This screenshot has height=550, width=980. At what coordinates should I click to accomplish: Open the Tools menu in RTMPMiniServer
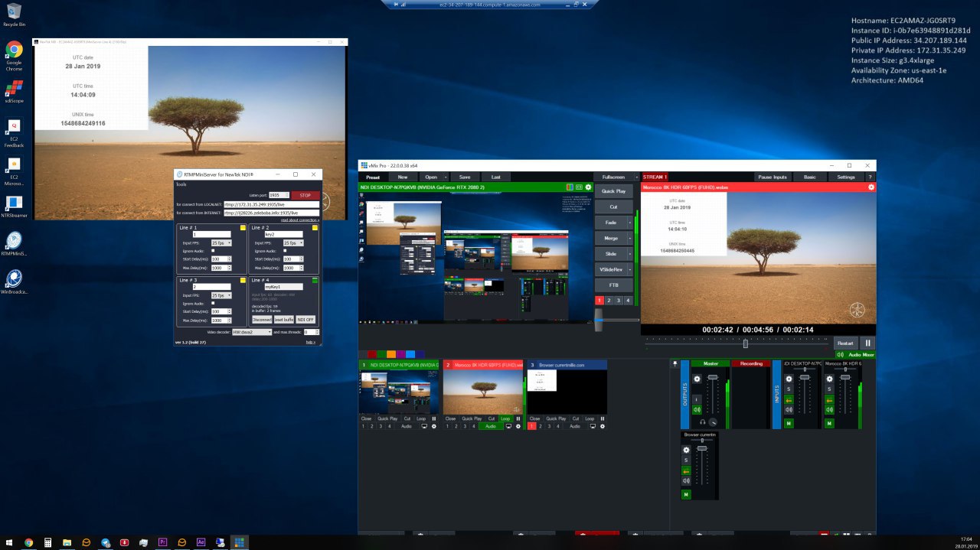(x=181, y=184)
